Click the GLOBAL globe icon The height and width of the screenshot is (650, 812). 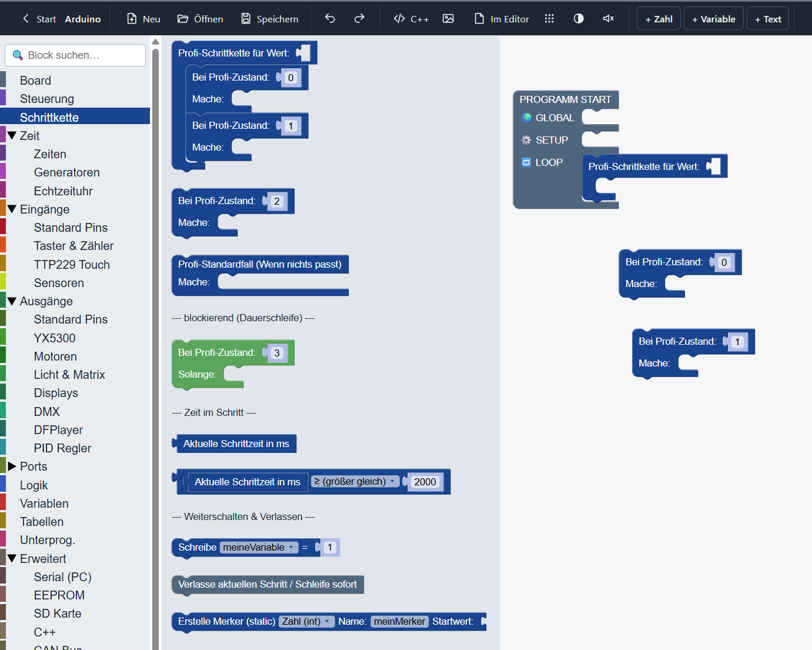[526, 118]
